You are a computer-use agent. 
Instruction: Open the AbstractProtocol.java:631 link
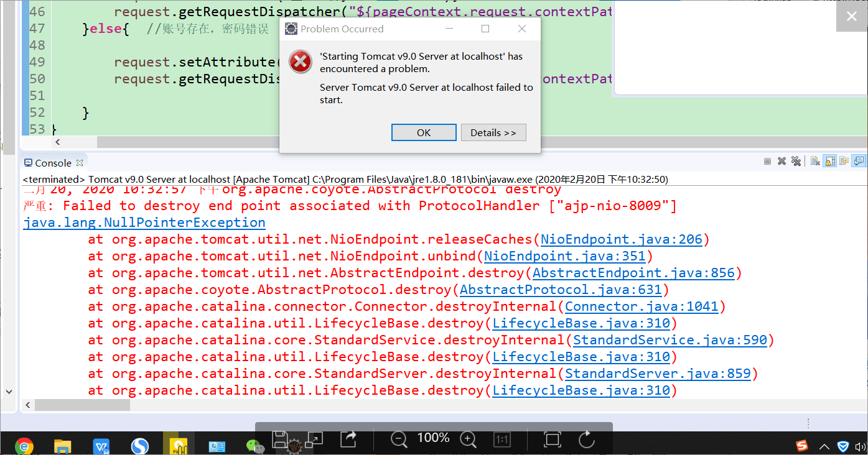[x=561, y=290]
